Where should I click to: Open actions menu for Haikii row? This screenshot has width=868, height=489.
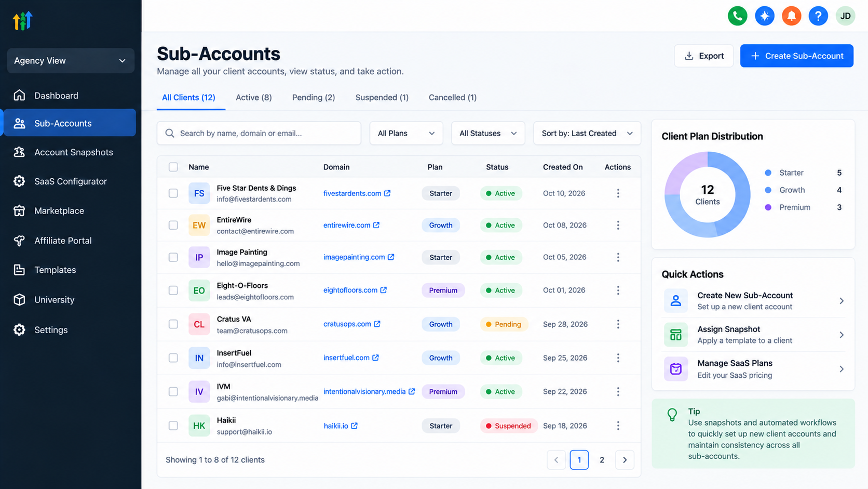tap(618, 426)
